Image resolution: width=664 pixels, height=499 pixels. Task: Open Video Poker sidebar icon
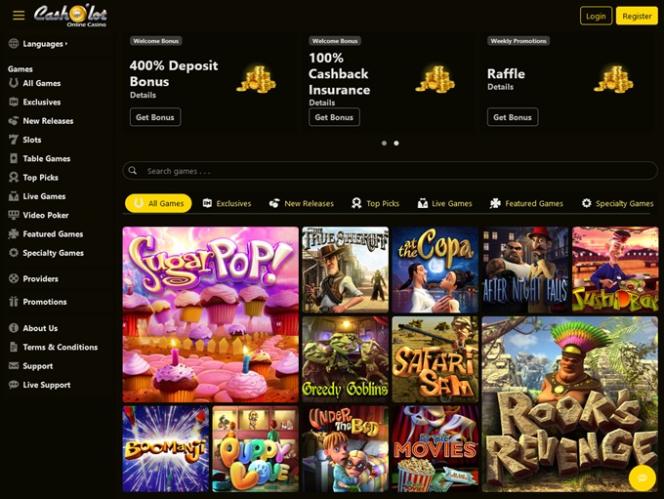pyautogui.click(x=14, y=215)
